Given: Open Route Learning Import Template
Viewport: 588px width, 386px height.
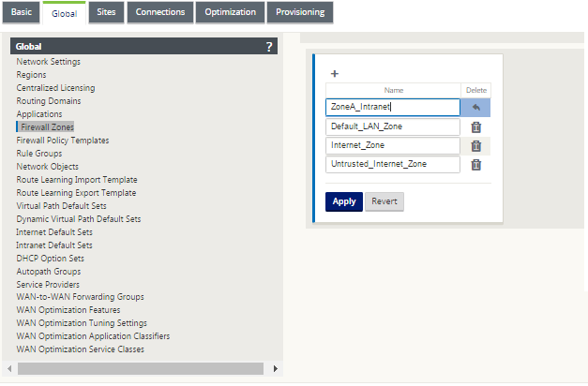Looking at the screenshot, I should [x=77, y=180].
